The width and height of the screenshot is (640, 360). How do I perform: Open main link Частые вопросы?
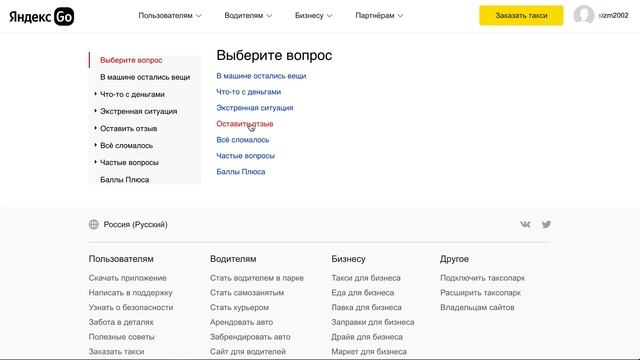(x=245, y=156)
